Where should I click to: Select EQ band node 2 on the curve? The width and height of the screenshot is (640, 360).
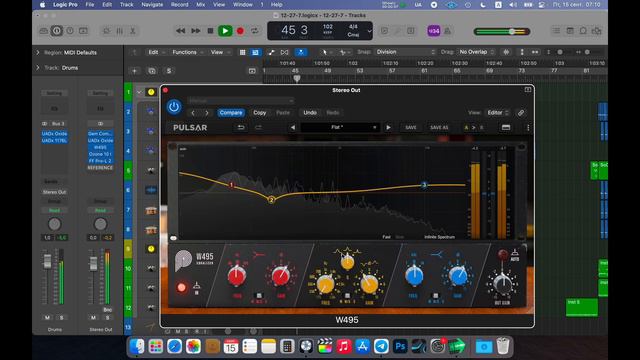(271, 200)
